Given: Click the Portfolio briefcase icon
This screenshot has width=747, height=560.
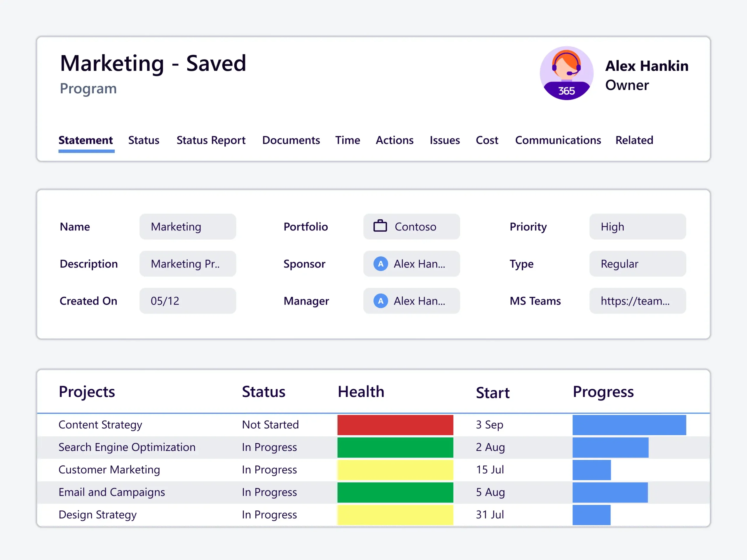Looking at the screenshot, I should pyautogui.click(x=380, y=226).
